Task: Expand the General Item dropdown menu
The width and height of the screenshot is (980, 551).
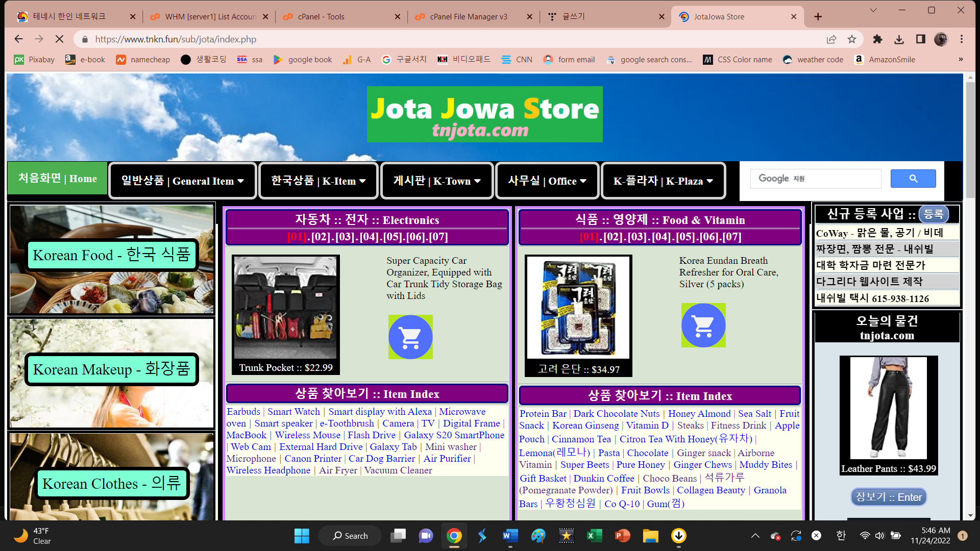Action: (x=182, y=181)
